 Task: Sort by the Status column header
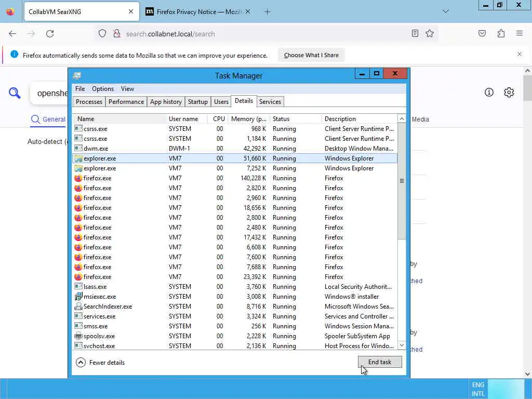click(296, 119)
